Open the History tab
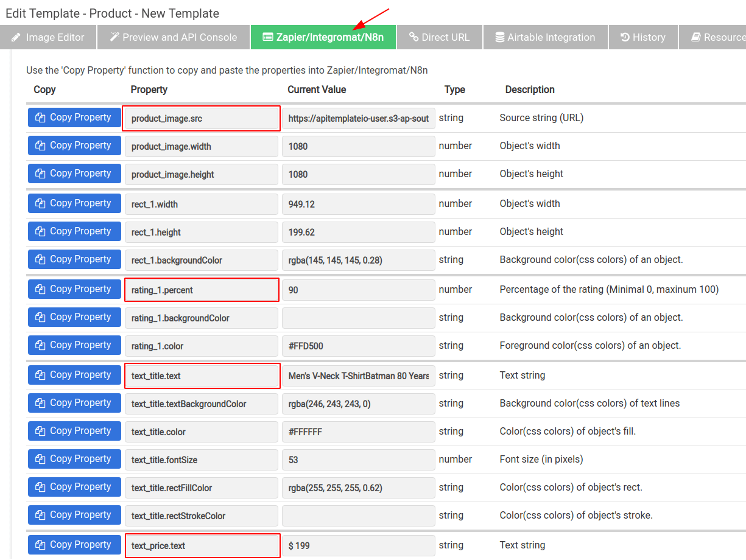 coord(643,37)
